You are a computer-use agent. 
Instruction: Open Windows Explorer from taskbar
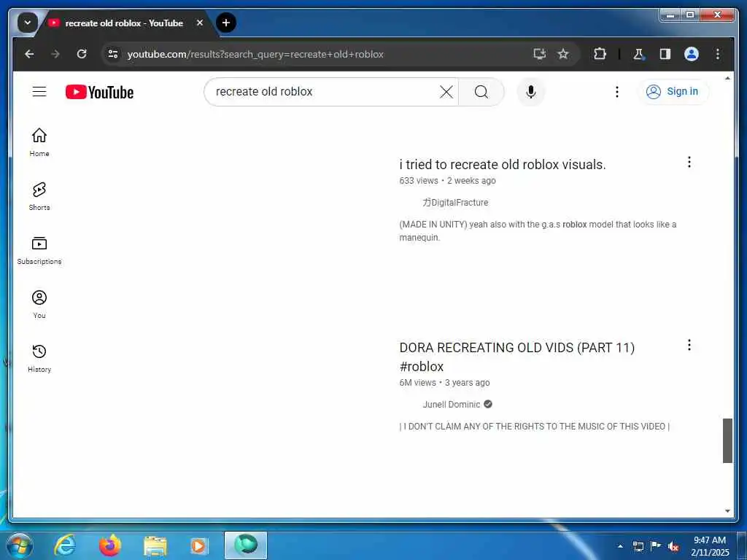155,545
